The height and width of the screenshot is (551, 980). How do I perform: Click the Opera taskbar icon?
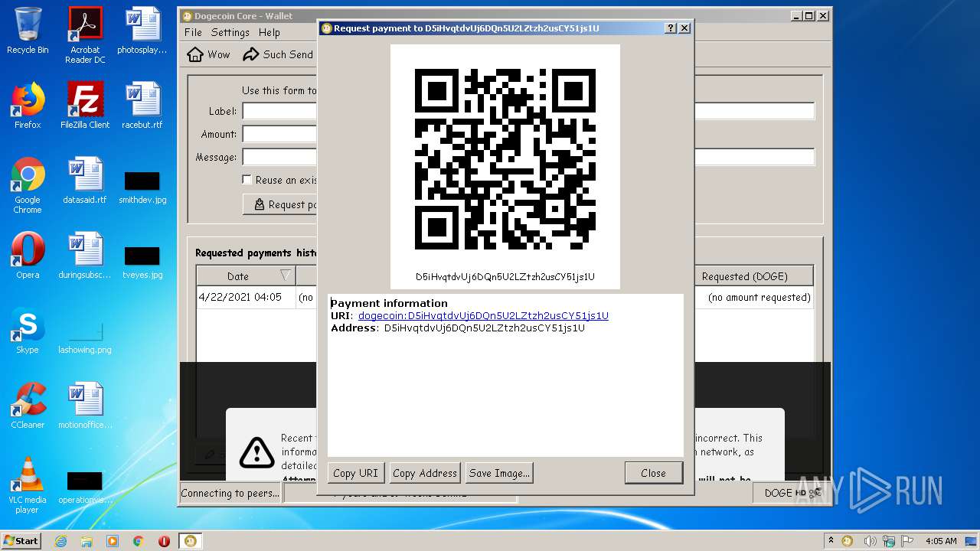pos(164,541)
